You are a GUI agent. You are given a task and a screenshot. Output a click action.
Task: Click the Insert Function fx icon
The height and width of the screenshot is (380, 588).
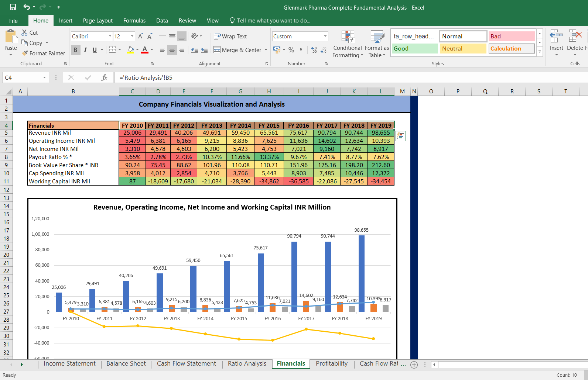pyautogui.click(x=104, y=77)
